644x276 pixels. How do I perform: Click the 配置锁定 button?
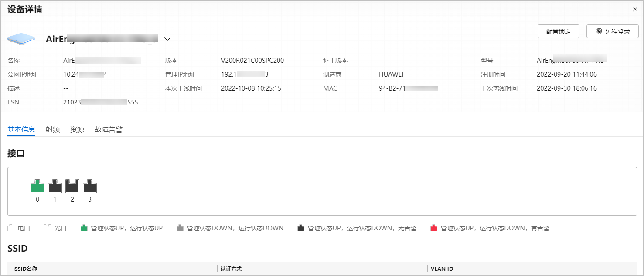pos(559,31)
